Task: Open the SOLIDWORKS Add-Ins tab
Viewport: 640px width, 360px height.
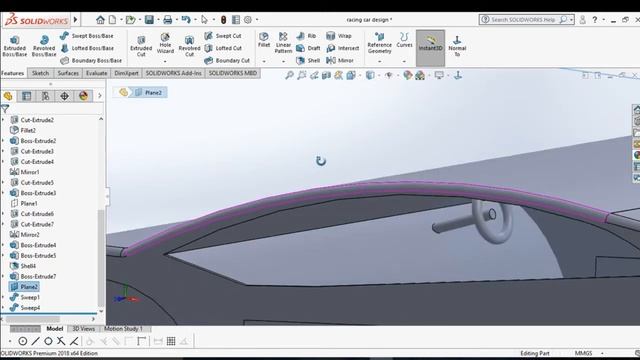Action: (173, 73)
